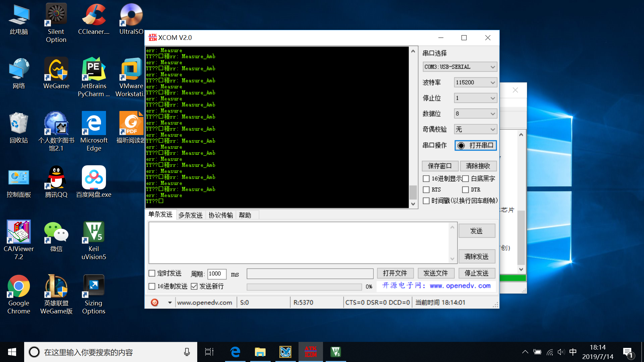Click 发送文件 send file button

[436, 273]
